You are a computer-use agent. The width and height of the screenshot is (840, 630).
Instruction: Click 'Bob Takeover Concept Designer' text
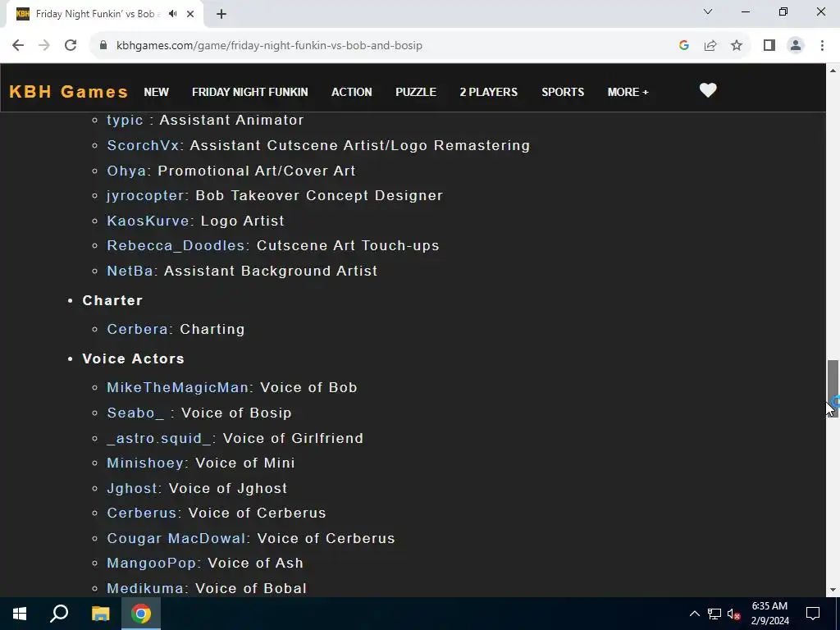pos(319,195)
